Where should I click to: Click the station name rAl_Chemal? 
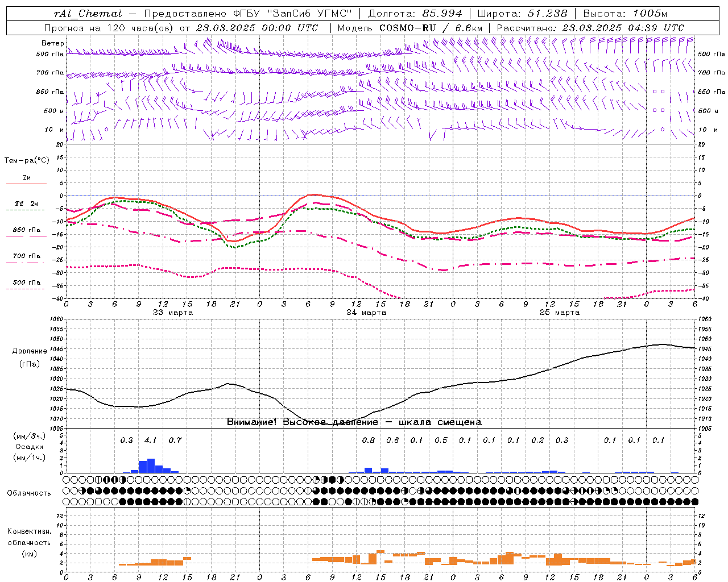pyautogui.click(x=88, y=14)
